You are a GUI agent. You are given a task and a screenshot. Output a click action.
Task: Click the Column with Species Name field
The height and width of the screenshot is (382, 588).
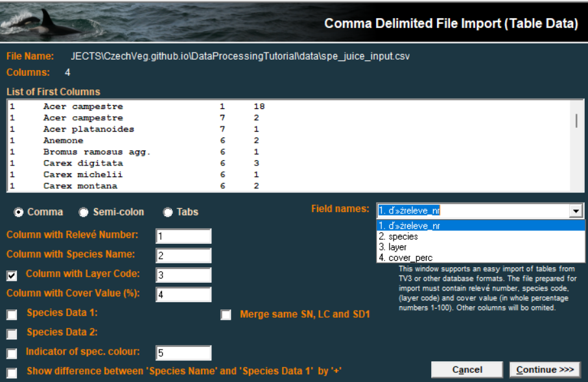[x=183, y=256]
